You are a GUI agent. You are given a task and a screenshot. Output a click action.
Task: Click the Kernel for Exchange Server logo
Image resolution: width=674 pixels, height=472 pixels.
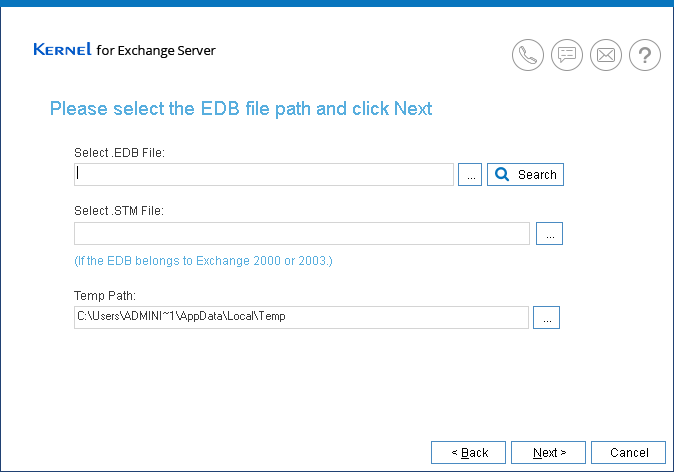[124, 50]
